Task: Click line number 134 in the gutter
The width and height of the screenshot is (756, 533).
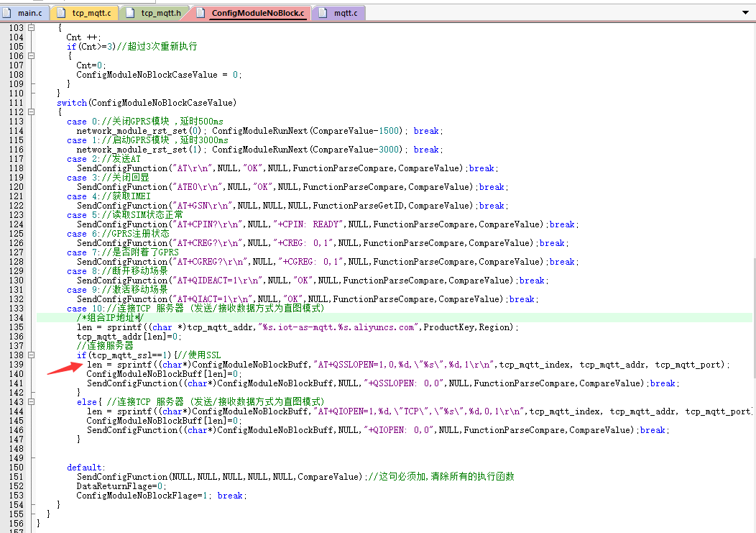Action: pos(15,318)
